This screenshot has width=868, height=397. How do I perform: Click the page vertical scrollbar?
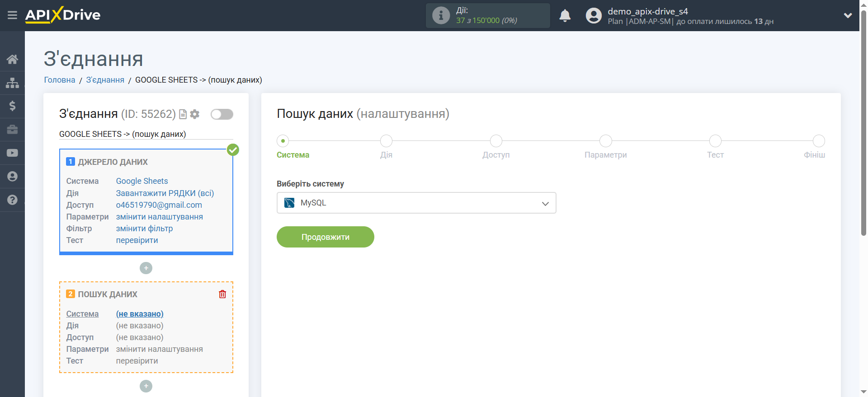[x=863, y=122]
